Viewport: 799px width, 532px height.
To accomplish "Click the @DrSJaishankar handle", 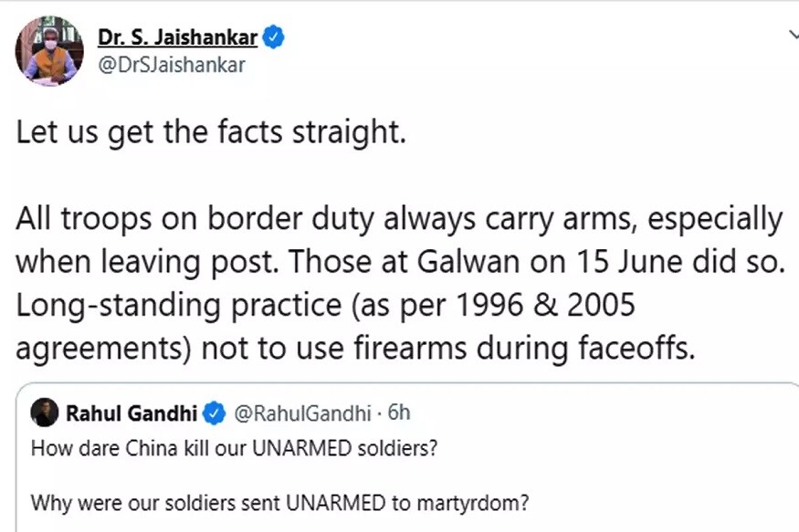I will 172,65.
